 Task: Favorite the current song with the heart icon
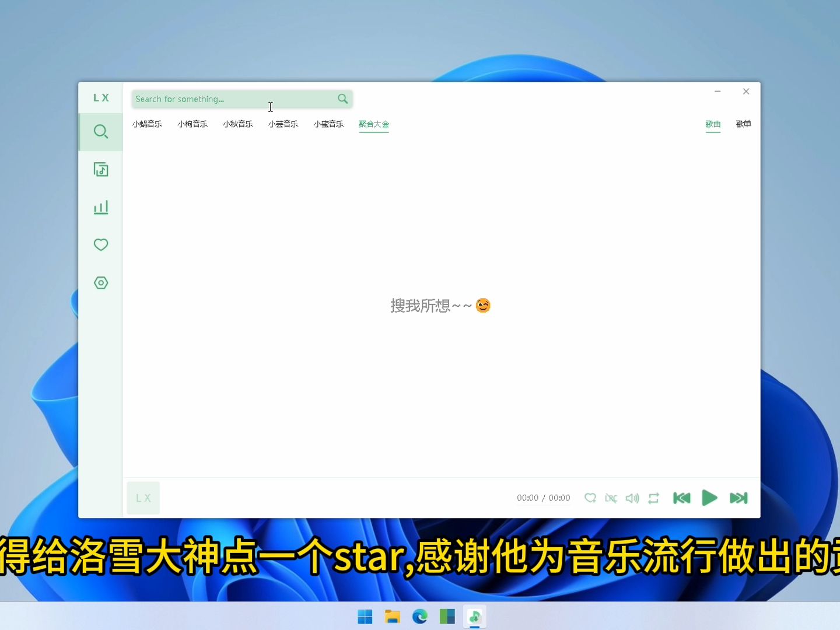[590, 498]
